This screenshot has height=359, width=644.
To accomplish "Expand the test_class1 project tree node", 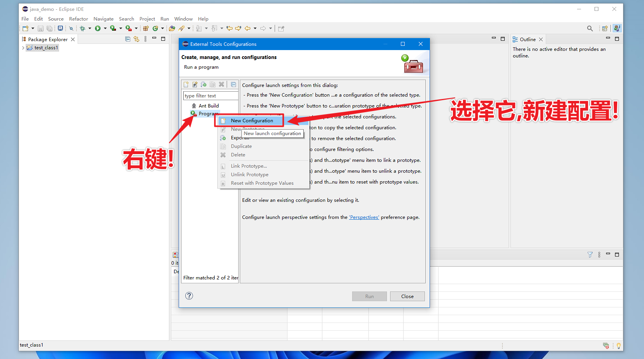I will [23, 48].
